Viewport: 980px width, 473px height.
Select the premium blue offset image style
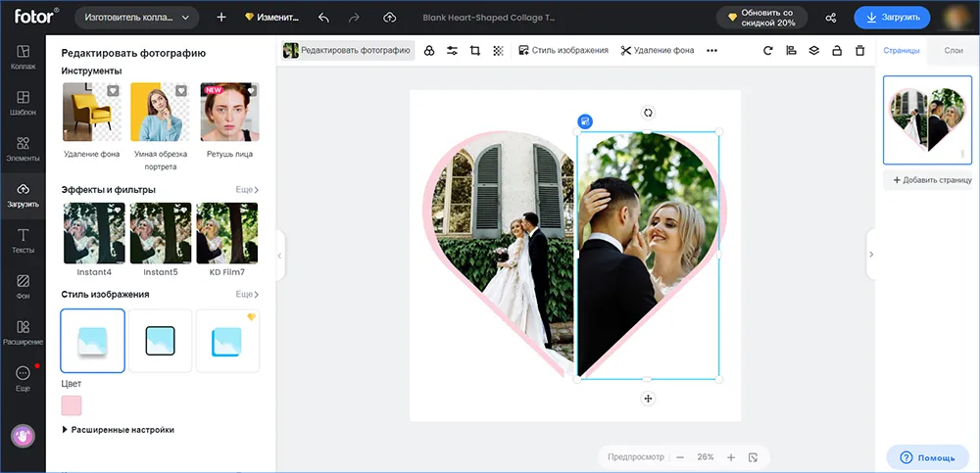(x=227, y=341)
